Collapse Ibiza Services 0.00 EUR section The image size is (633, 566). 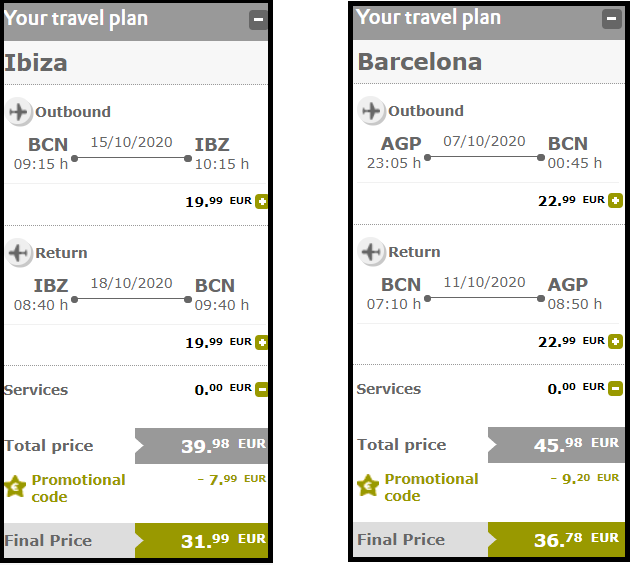(262, 390)
